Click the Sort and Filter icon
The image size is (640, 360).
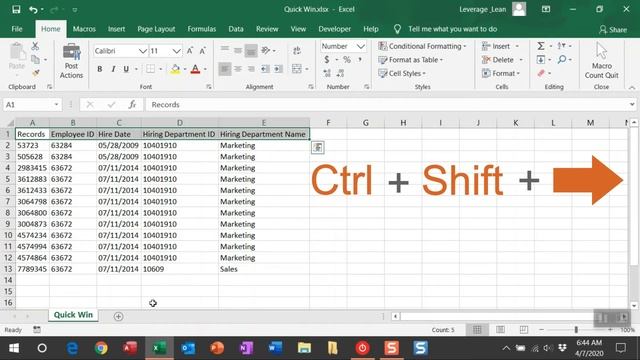pos(562,46)
